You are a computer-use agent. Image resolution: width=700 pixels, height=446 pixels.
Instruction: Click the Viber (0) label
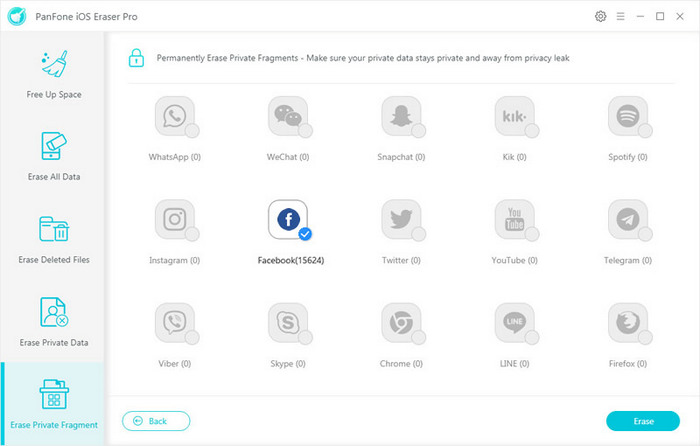pos(175,364)
